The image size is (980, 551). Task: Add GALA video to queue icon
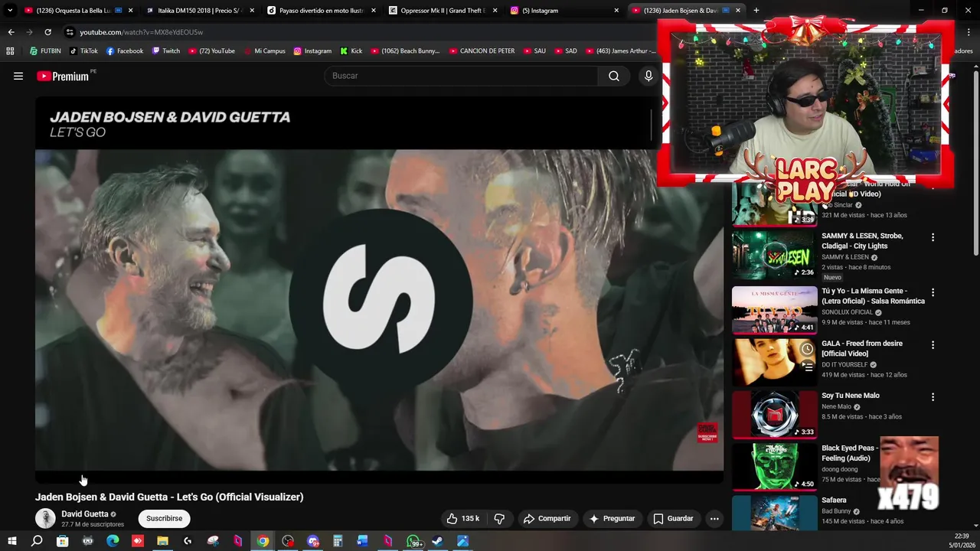[x=807, y=367]
